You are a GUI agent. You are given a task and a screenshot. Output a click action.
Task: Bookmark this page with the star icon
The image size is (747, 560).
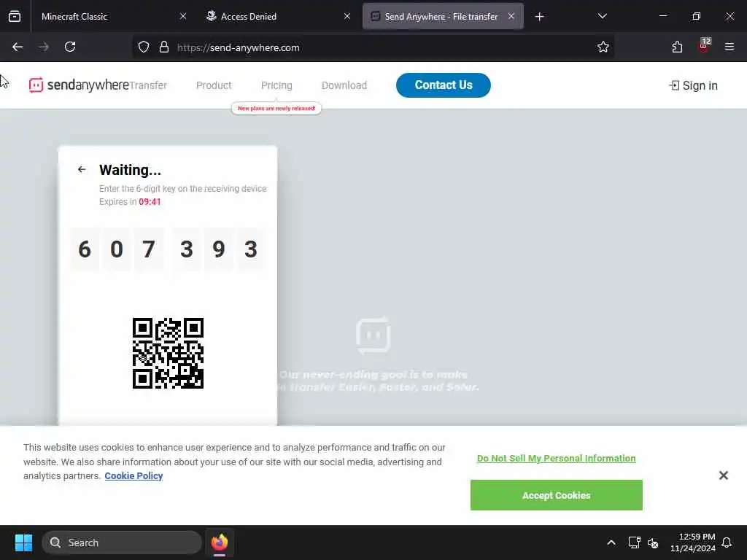[603, 47]
